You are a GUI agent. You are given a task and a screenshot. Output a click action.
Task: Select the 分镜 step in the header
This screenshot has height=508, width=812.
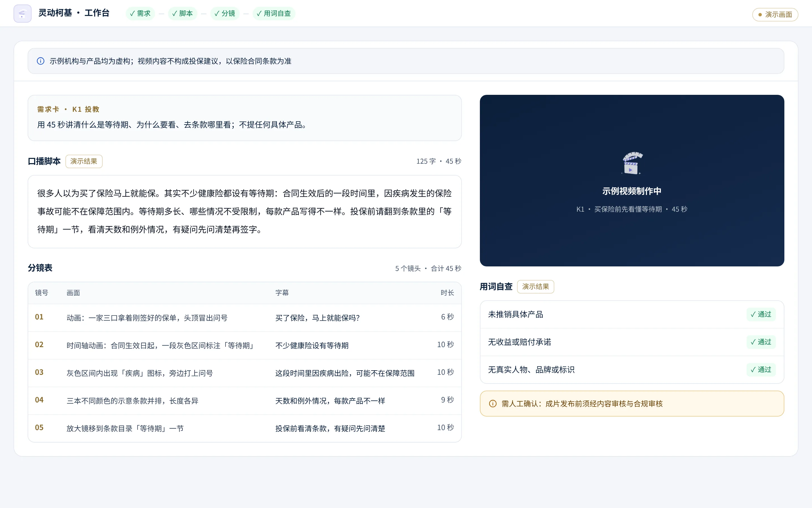click(x=225, y=14)
